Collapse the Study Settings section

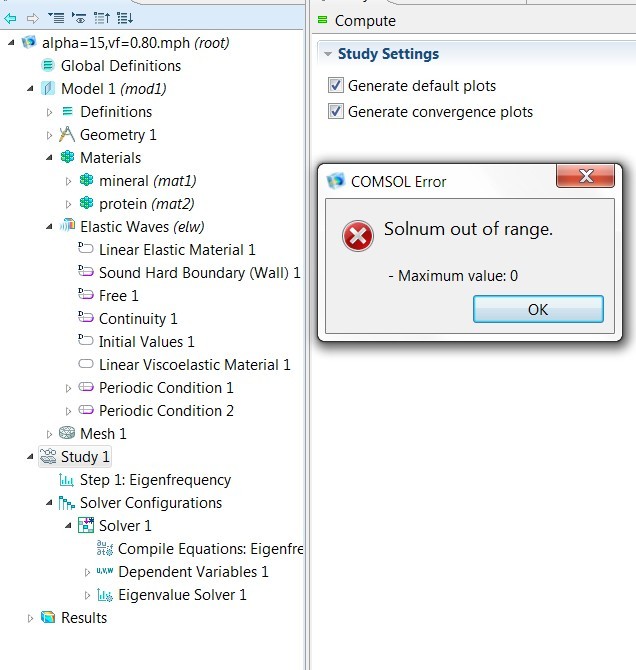click(328, 54)
